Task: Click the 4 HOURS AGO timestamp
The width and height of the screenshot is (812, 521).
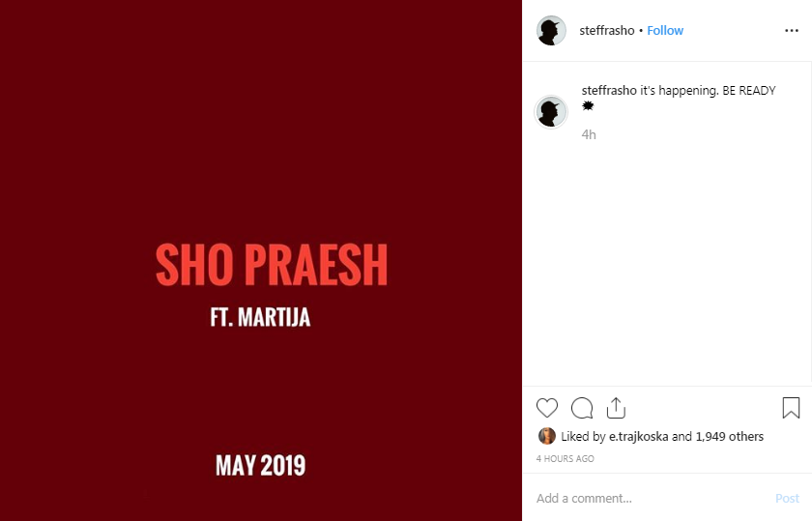Action: point(565,459)
